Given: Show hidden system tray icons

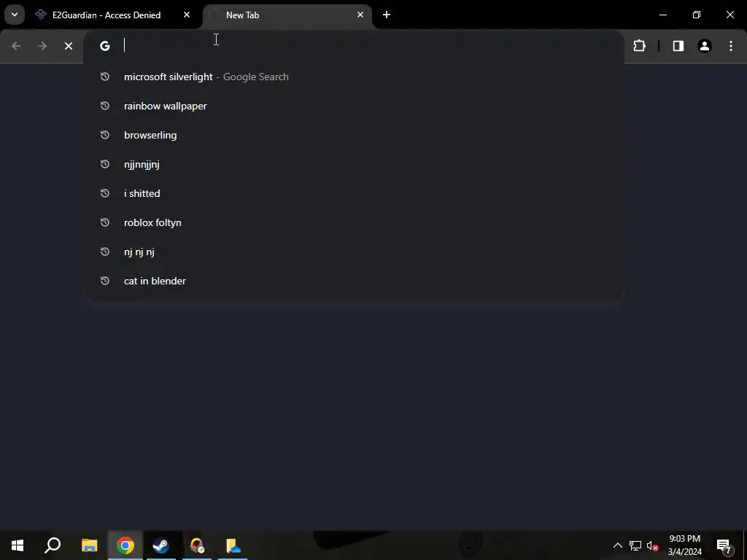Looking at the screenshot, I should 617,545.
